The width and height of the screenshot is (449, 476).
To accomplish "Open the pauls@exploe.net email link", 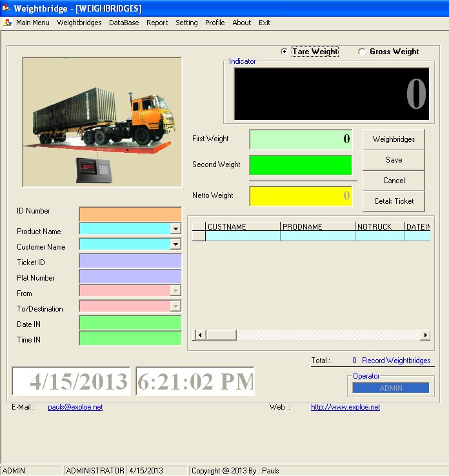I will pos(75,407).
